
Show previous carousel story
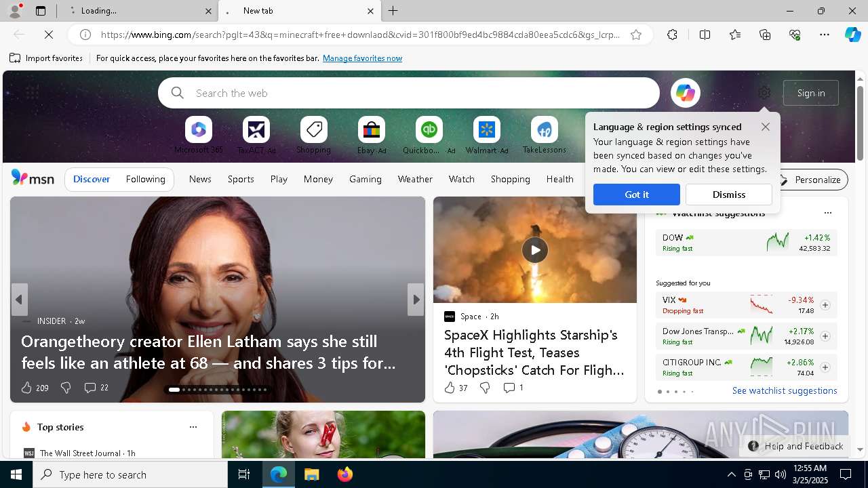point(19,300)
